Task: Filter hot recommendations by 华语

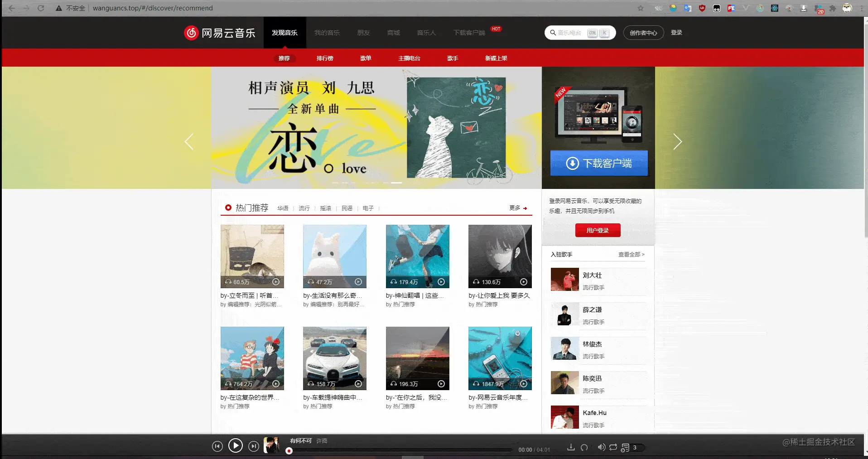Action: click(x=283, y=208)
